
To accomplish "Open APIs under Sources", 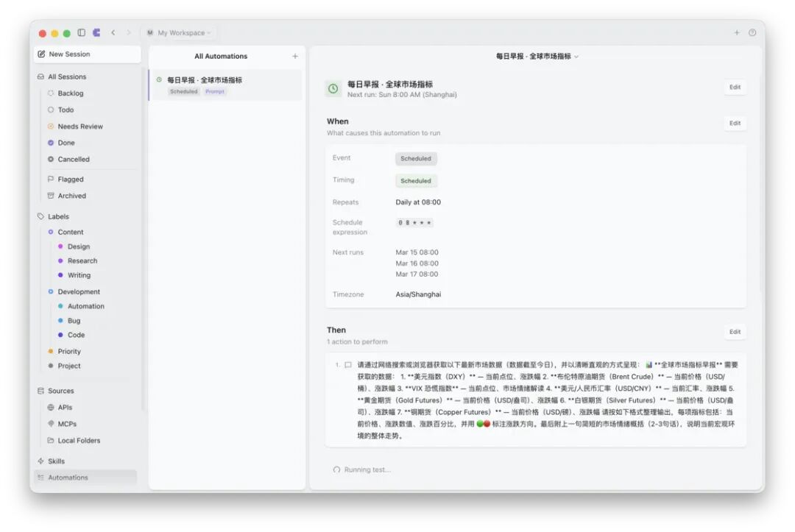I will (65, 408).
